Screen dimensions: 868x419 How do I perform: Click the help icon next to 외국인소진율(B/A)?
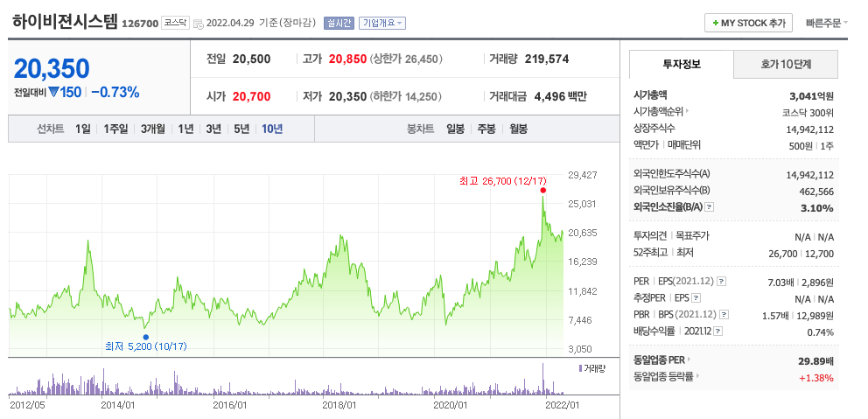pos(709,207)
